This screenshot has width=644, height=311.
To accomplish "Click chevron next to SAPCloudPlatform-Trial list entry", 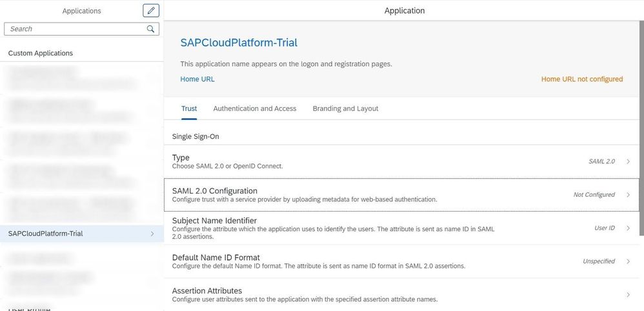I will [x=152, y=234].
